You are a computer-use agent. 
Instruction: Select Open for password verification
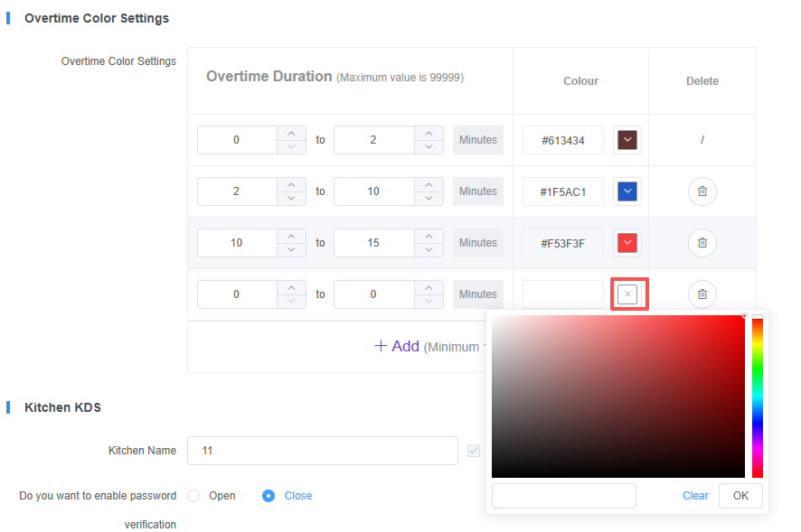click(x=193, y=496)
